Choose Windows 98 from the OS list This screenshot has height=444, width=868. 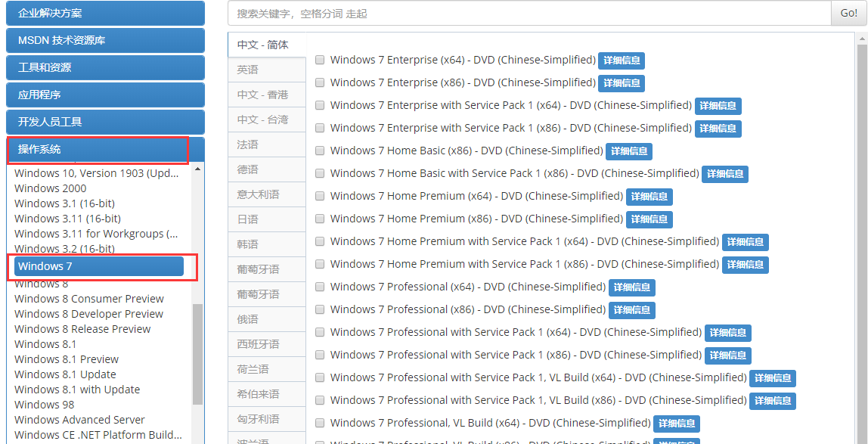click(x=45, y=405)
